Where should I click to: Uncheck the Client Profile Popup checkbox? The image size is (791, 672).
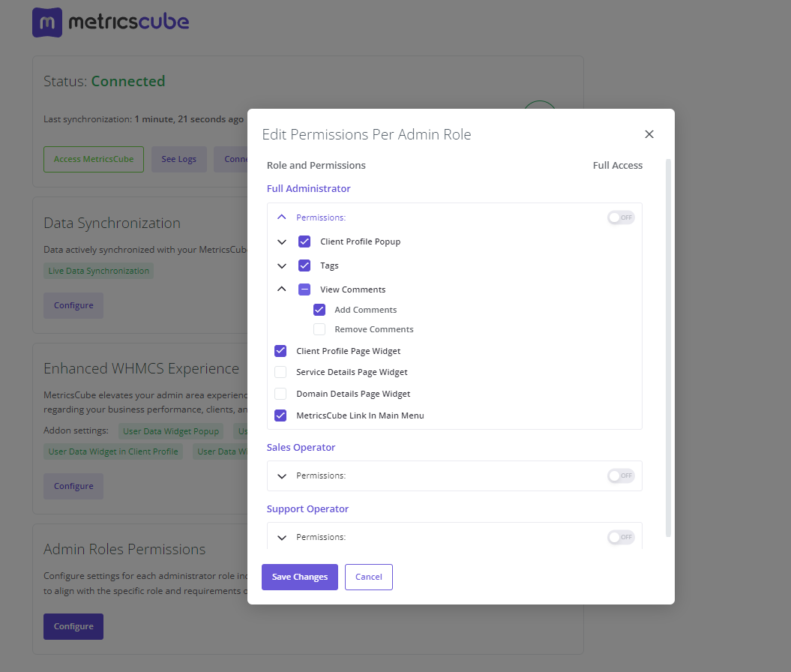[x=304, y=241]
